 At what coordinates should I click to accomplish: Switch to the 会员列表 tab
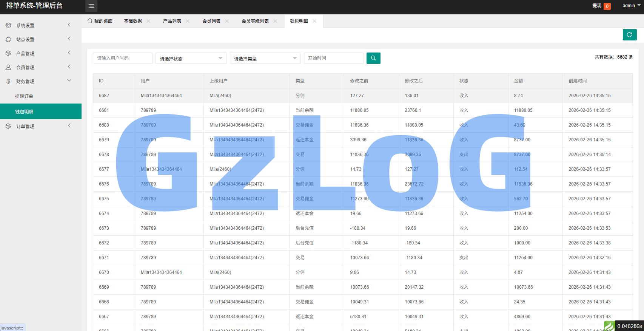(211, 21)
